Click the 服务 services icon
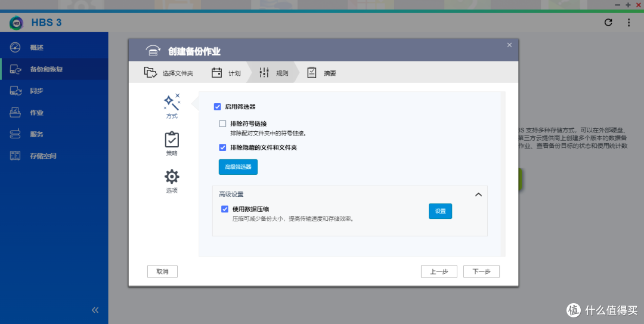The width and height of the screenshot is (644, 324). coord(15,134)
